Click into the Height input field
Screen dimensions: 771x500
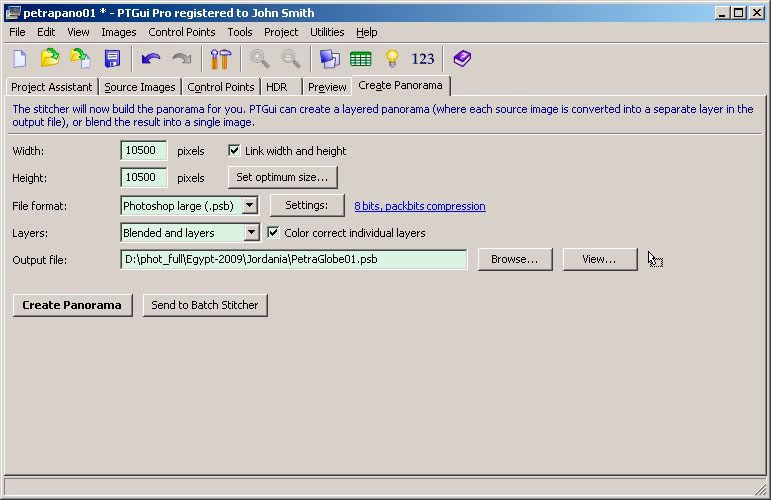click(x=144, y=177)
